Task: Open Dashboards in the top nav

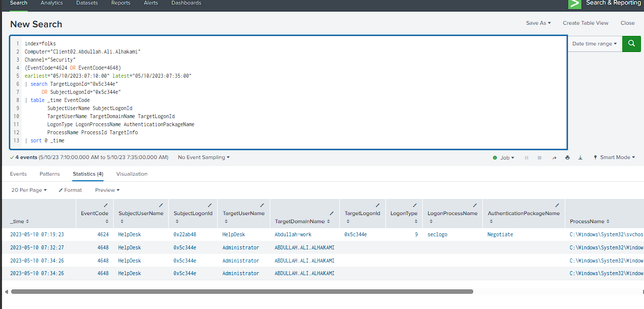Action: (186, 3)
